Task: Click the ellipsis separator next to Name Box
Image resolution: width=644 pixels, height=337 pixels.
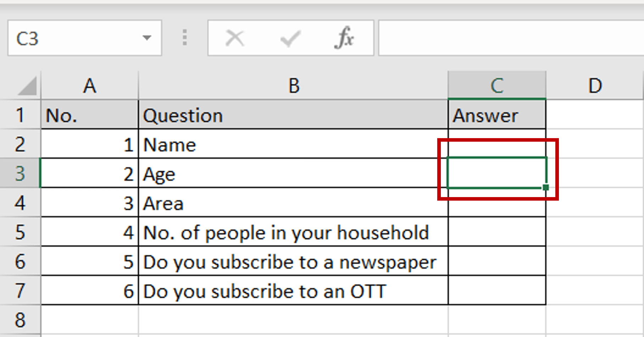Action: pyautogui.click(x=185, y=38)
